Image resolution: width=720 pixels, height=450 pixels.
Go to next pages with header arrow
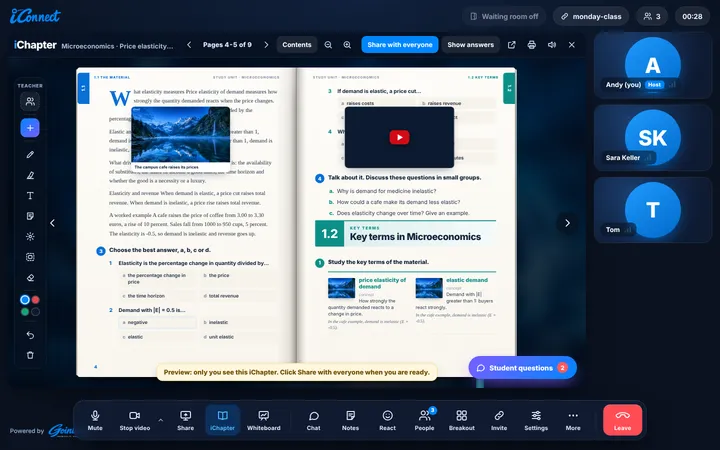coord(266,45)
